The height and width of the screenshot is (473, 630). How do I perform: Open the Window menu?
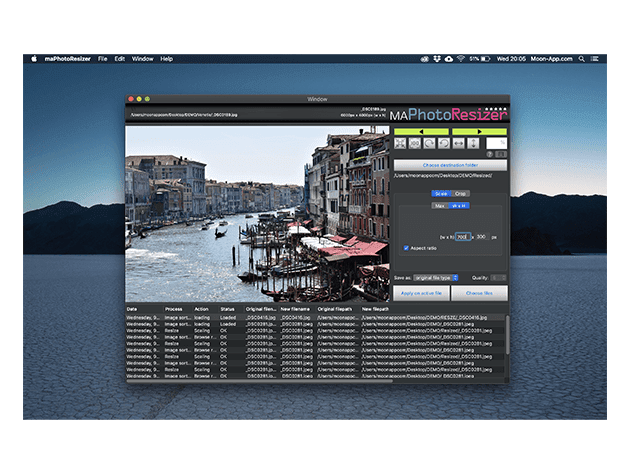(x=143, y=59)
